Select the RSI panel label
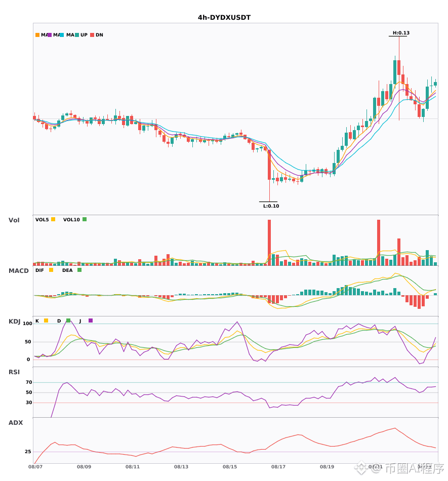 pos(14,372)
